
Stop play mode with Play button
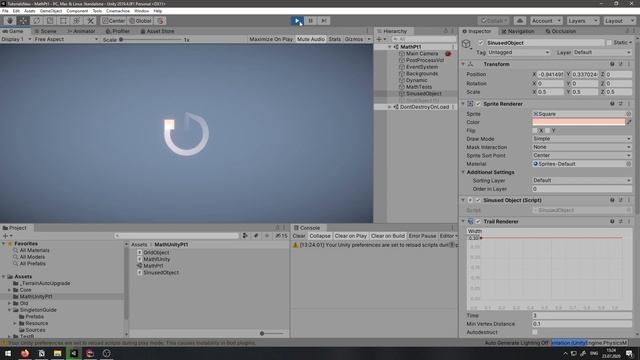[297, 20]
